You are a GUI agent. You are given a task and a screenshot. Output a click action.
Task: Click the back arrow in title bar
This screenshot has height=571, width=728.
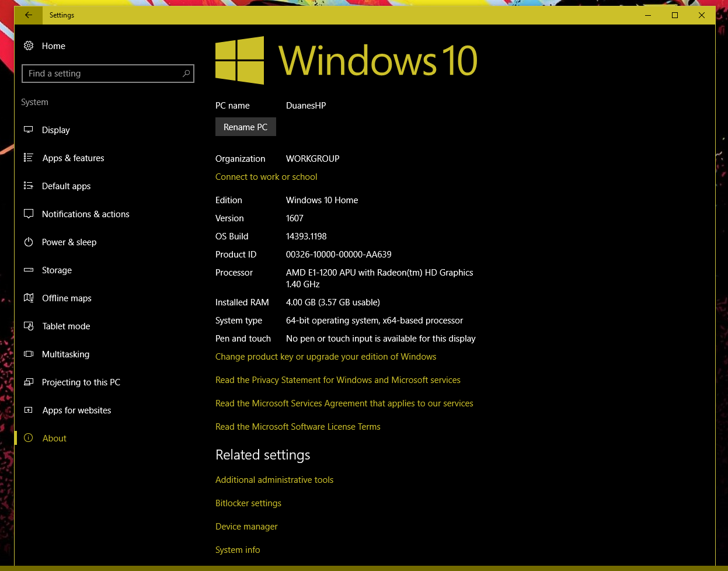click(x=28, y=15)
